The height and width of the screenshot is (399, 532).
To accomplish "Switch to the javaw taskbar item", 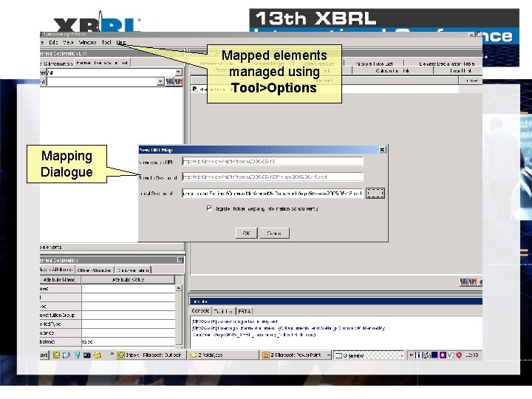I will click(368, 355).
